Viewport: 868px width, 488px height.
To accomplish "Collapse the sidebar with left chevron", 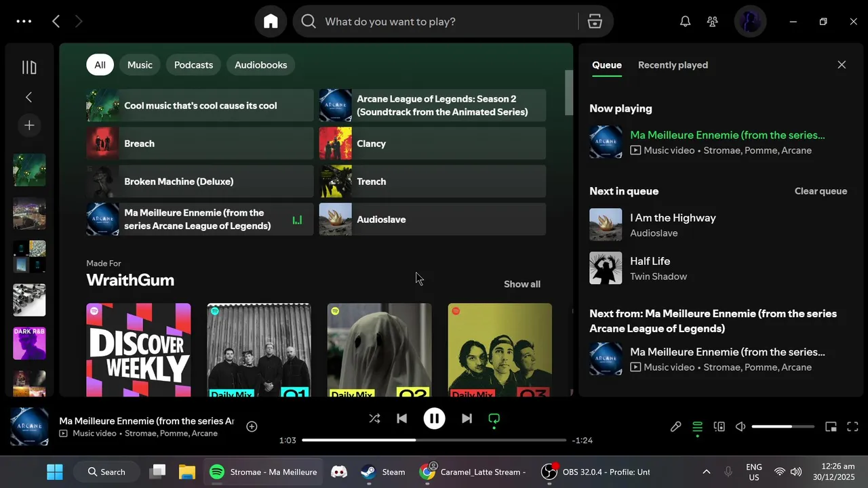I will 29,97.
